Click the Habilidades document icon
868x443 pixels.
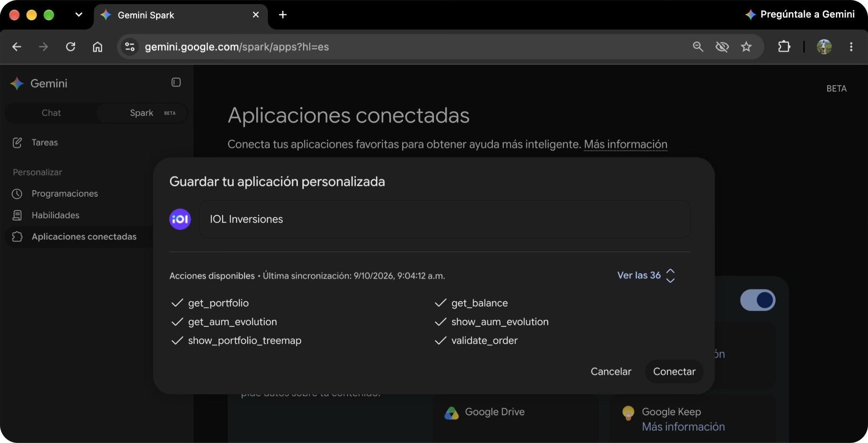click(x=17, y=215)
